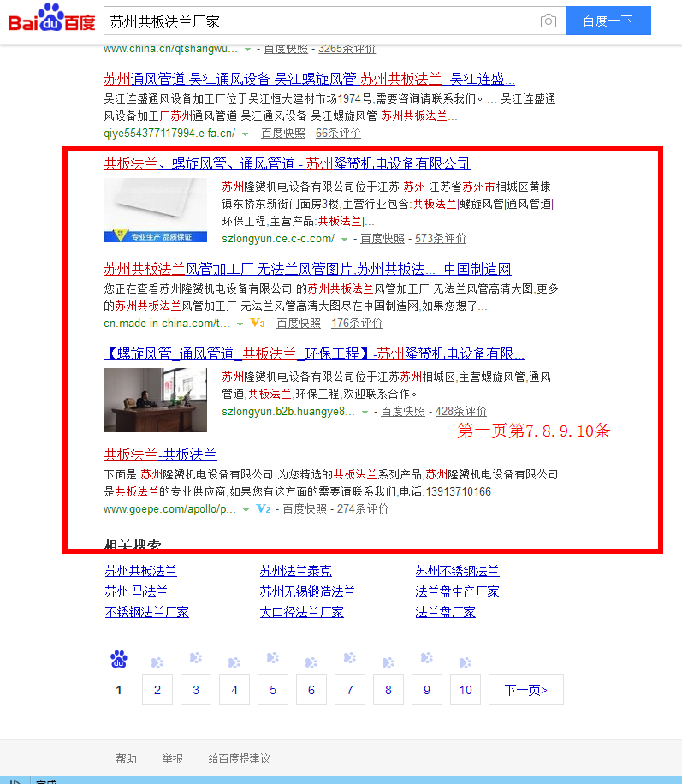Go to results page 10
This screenshot has width=682, height=784.
[x=466, y=690]
